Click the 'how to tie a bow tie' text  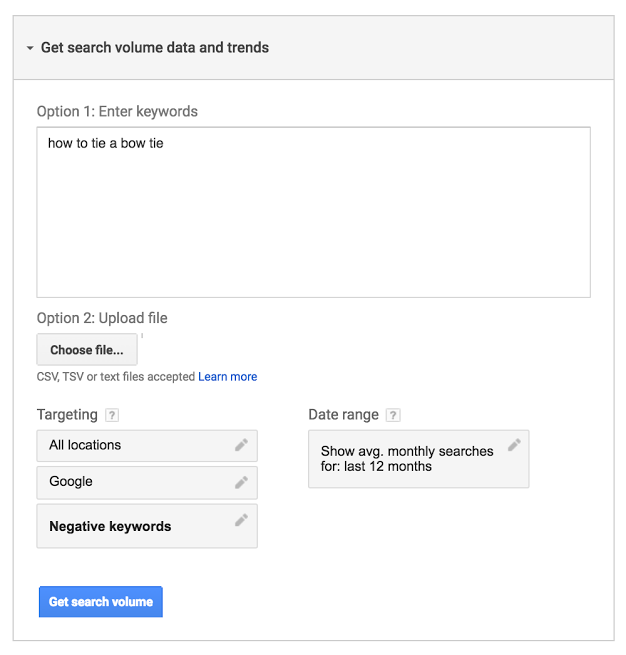click(106, 143)
